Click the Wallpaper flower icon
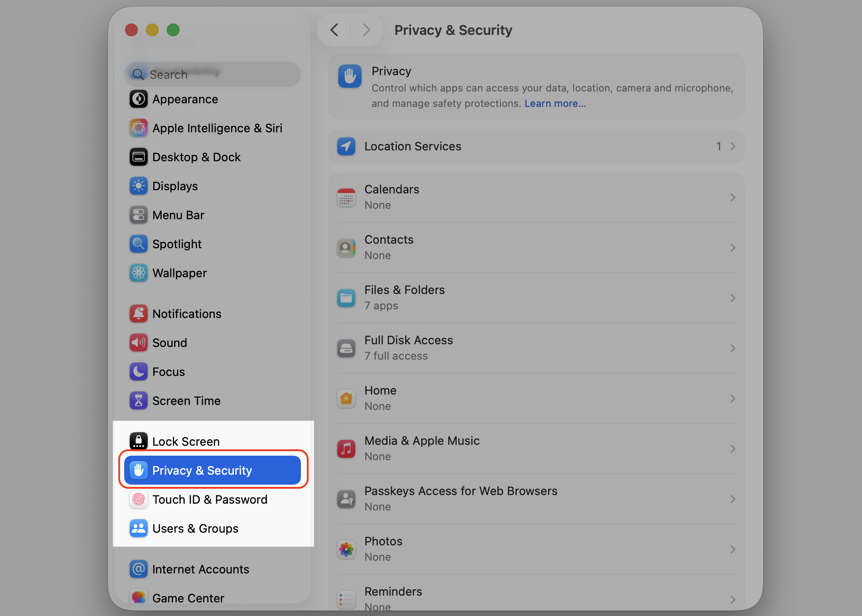Image resolution: width=862 pixels, height=616 pixels. click(x=139, y=273)
